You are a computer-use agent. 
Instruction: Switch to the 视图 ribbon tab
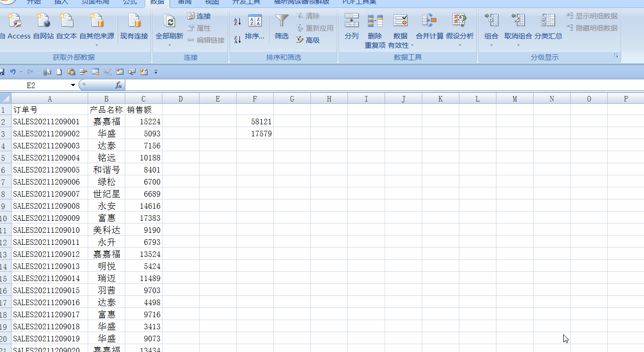tap(212, 2)
